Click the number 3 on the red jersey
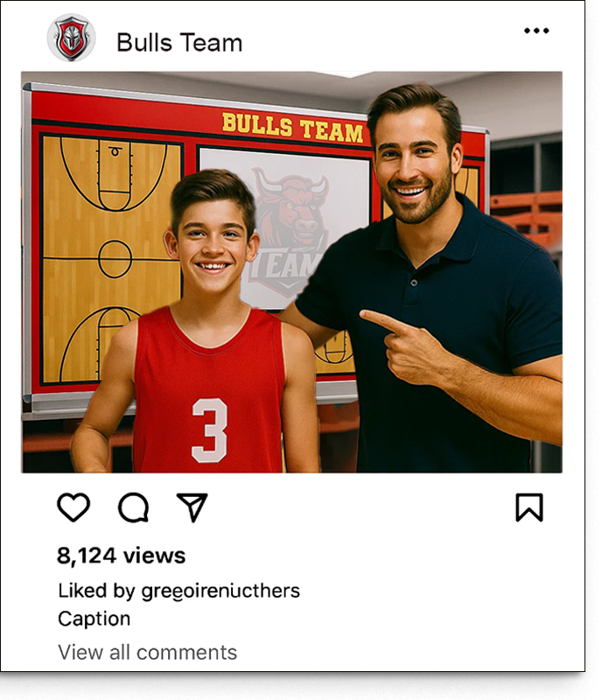The width and height of the screenshot is (609, 700). pyautogui.click(x=209, y=430)
